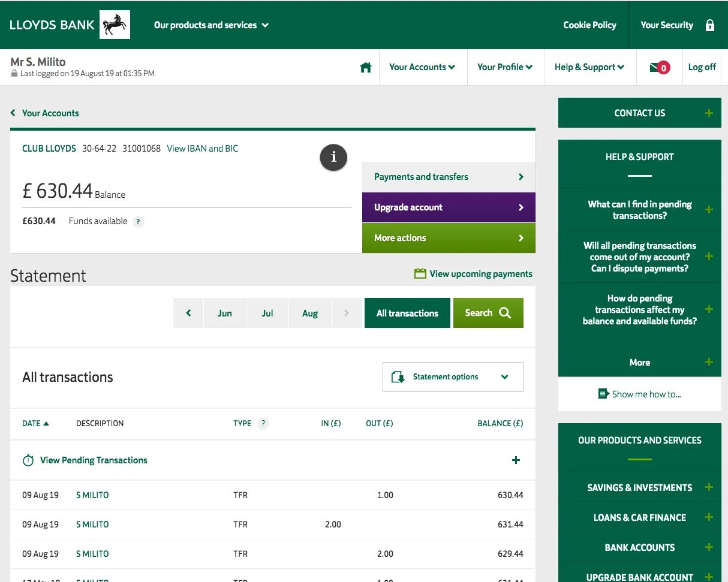728x582 pixels.
Task: Expand 'Will all pending transactions come out' question
Action: 640,257
